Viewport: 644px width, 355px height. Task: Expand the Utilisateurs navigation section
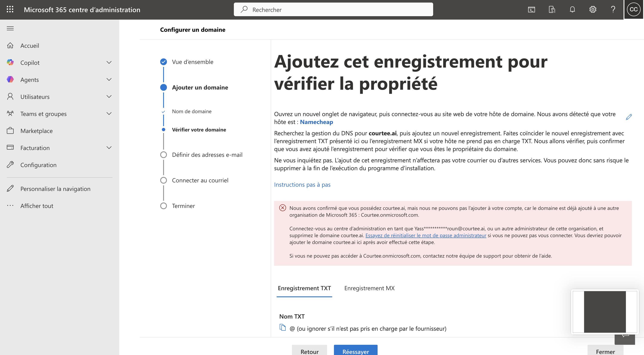(109, 97)
